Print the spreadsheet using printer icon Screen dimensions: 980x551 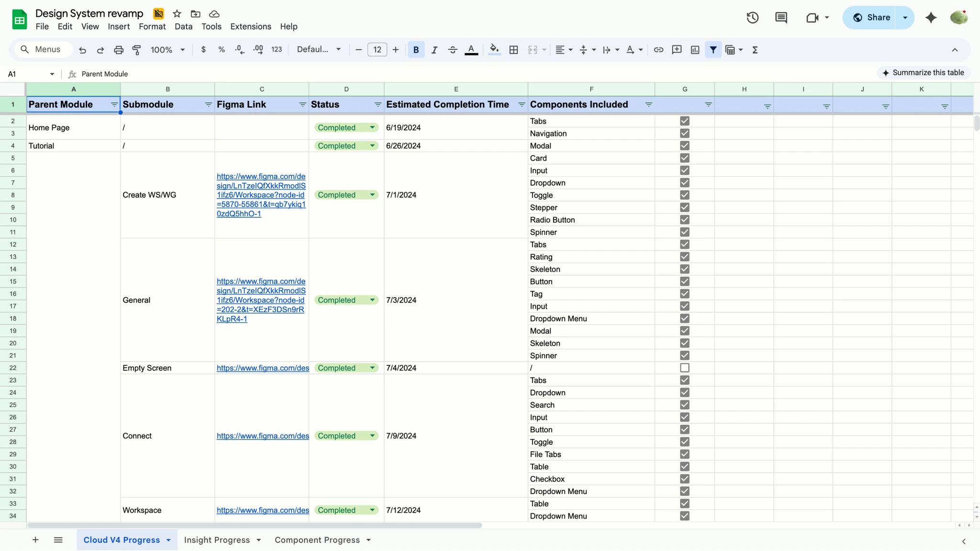click(x=119, y=50)
